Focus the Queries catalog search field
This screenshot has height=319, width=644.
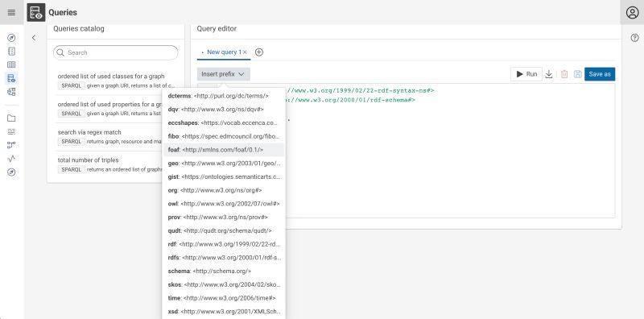[116, 52]
